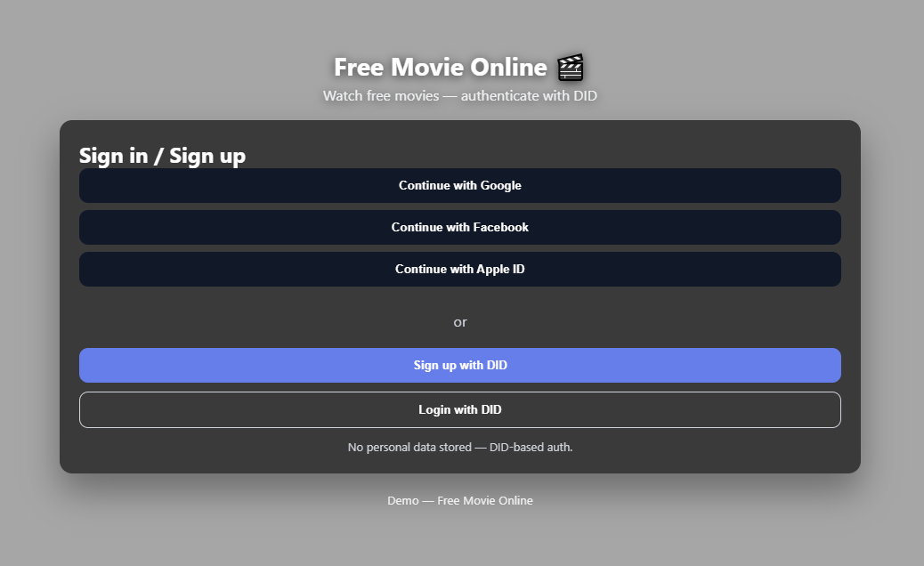Authenticate through Facebook login option
Image resolution: width=924 pixels, height=566 pixels.
(460, 228)
